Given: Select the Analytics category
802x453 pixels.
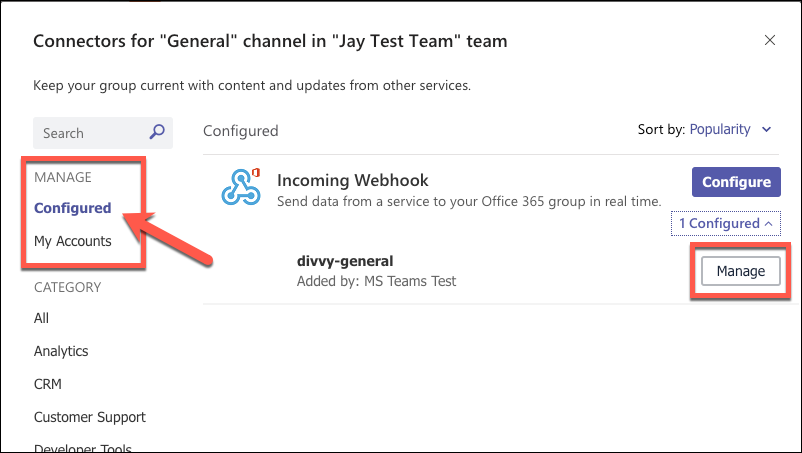Looking at the screenshot, I should (61, 351).
